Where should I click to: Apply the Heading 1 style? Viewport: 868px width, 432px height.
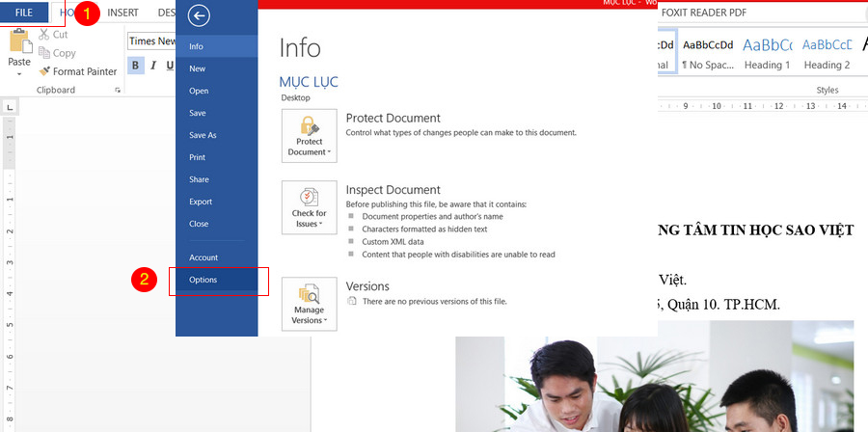pos(768,54)
